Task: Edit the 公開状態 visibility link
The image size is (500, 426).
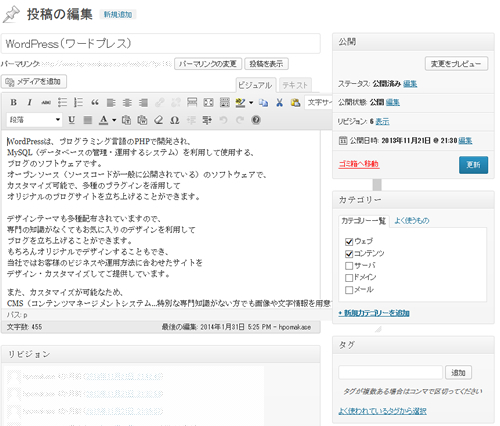Action: coord(393,102)
